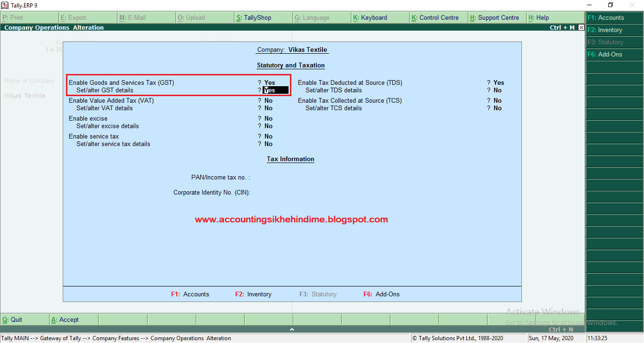Click the Enable Goods and Services Tax label
The image size is (644, 343).
pyautogui.click(x=121, y=82)
